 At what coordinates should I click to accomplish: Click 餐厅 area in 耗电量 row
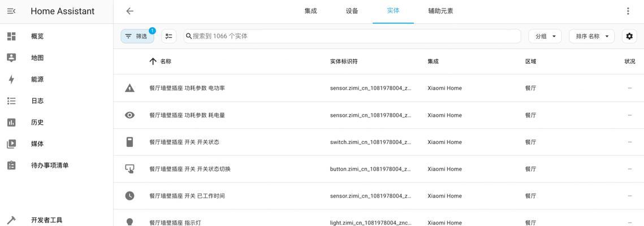click(531, 115)
